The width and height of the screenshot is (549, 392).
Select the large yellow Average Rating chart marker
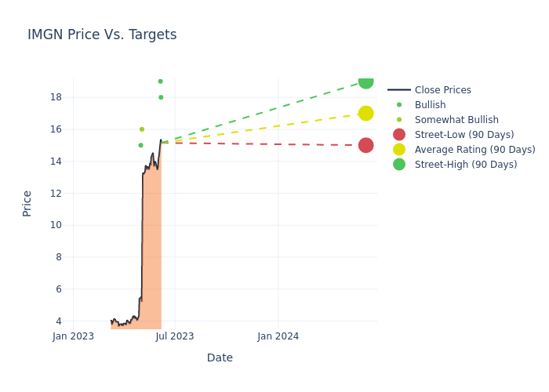click(x=365, y=114)
